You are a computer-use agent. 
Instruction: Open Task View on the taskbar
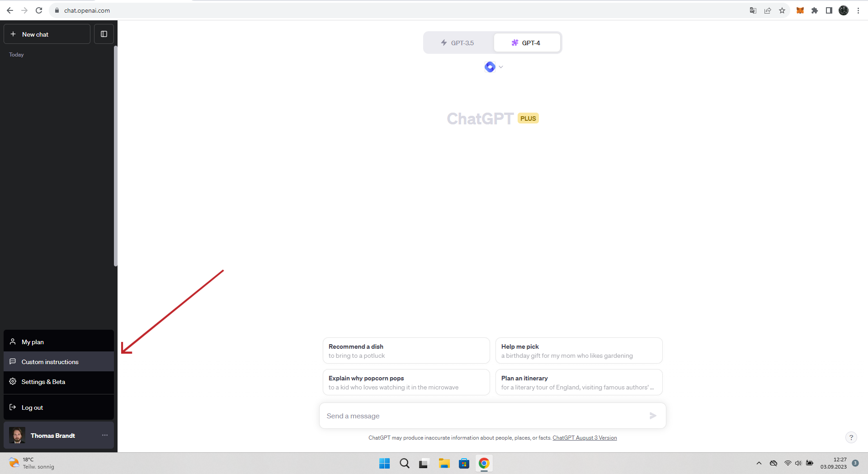pyautogui.click(x=424, y=464)
